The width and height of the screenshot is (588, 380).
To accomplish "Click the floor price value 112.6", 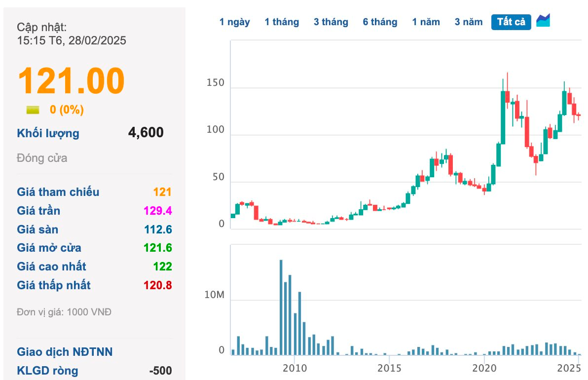I will point(158,230).
